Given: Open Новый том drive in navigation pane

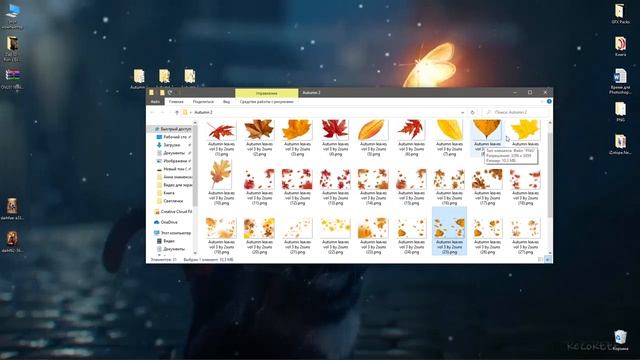Looking at the screenshot, I should (x=173, y=169).
